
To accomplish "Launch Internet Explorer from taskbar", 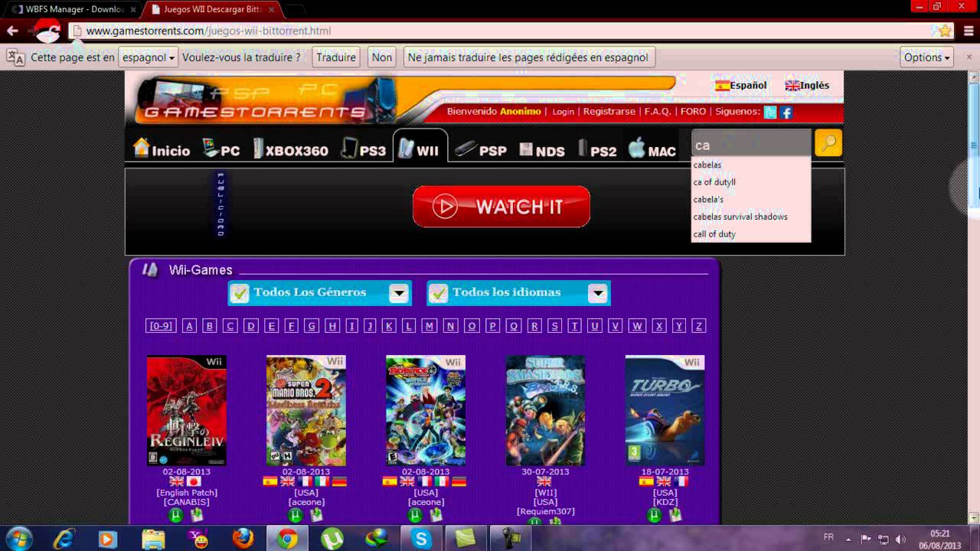I will [64, 539].
